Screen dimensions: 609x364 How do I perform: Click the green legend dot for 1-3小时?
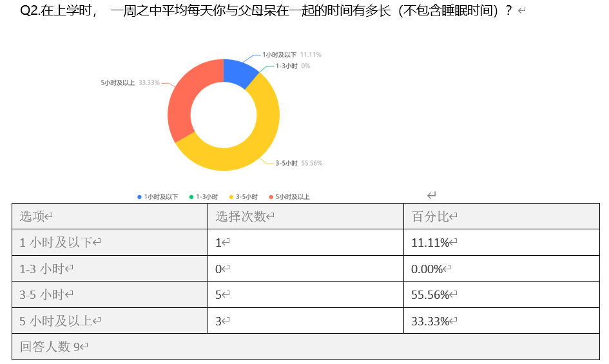191,196
